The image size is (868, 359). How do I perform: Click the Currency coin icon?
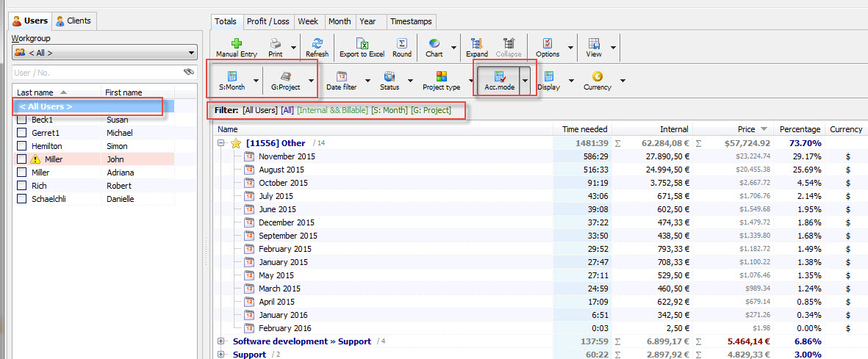tap(597, 77)
